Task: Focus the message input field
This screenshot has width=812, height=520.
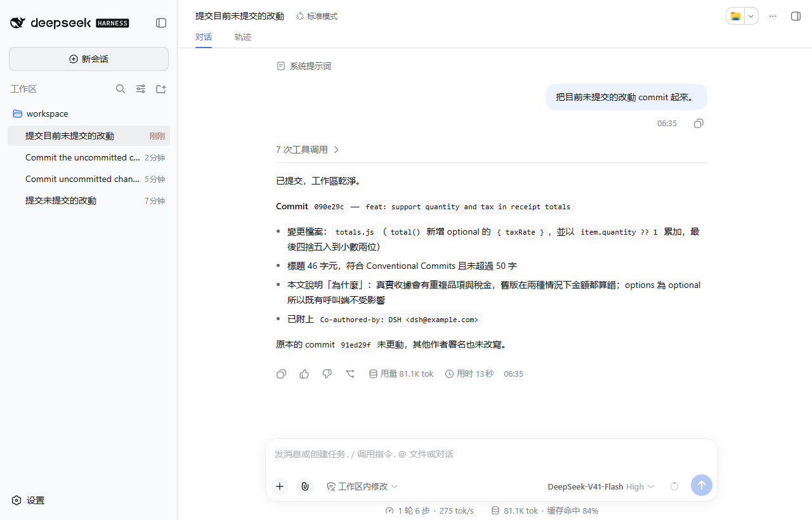Action: point(491,454)
